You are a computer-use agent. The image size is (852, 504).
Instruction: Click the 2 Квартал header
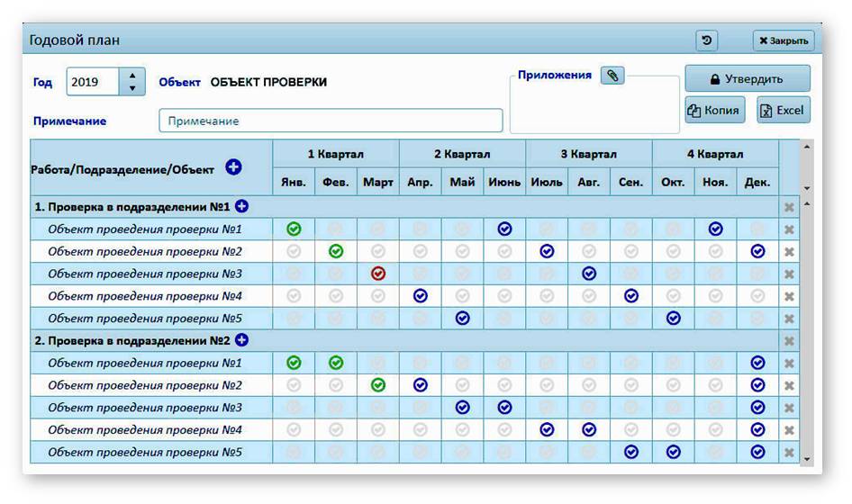462,154
